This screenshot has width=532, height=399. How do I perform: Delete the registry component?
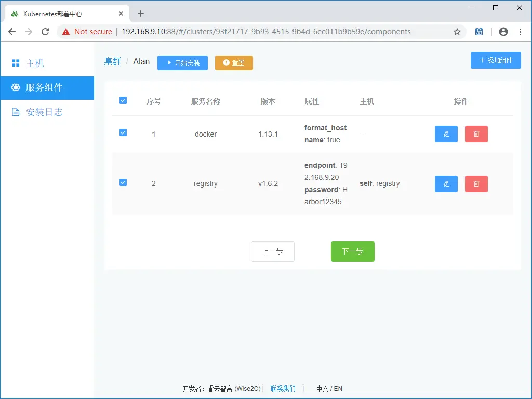pyautogui.click(x=476, y=184)
